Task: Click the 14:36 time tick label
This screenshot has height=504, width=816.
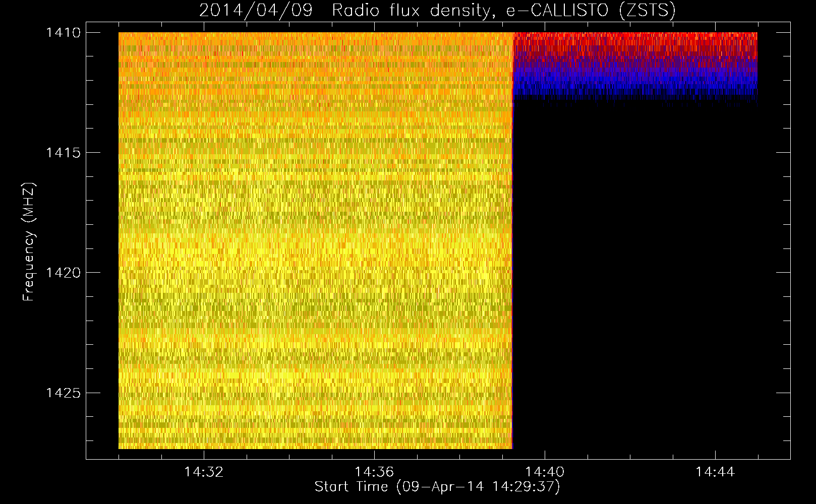Action: [374, 472]
